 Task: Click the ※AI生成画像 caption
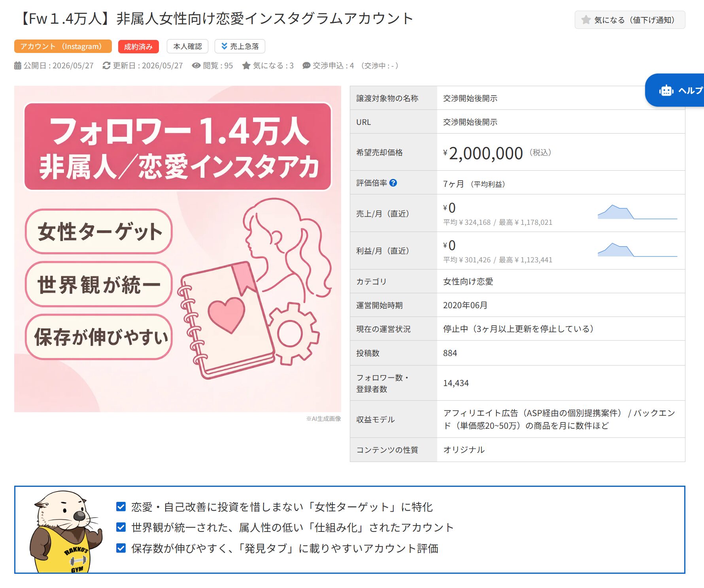click(x=323, y=418)
